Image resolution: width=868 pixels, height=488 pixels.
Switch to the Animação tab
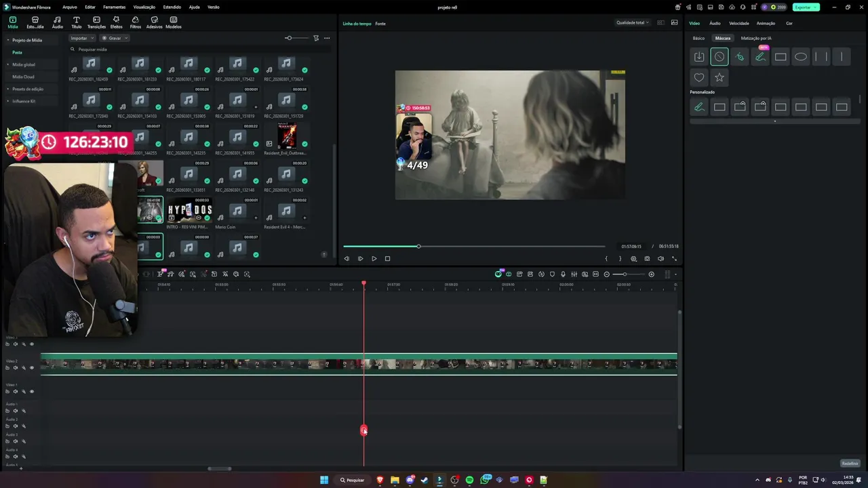[x=766, y=23]
